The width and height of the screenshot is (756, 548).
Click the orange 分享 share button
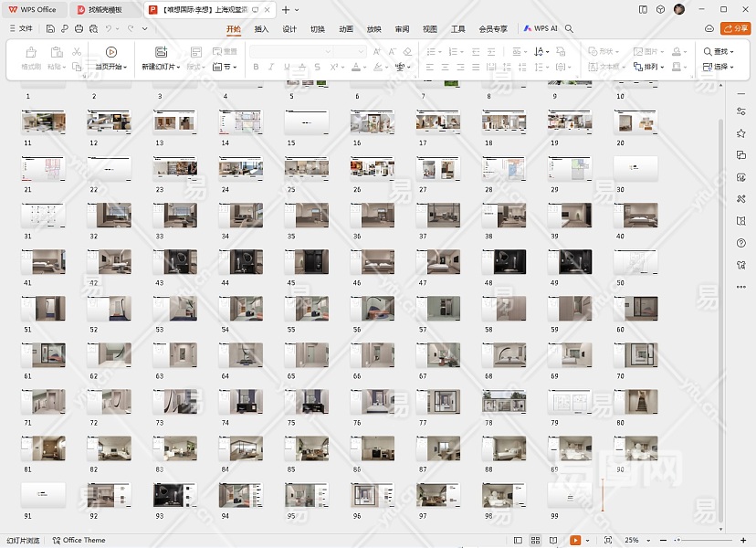734,29
